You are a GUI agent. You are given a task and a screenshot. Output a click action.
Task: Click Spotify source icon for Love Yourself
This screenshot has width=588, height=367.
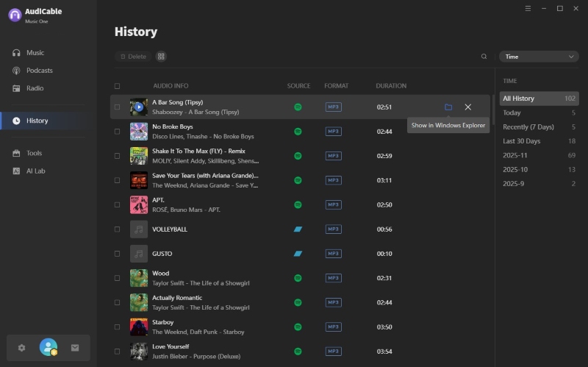click(x=298, y=352)
